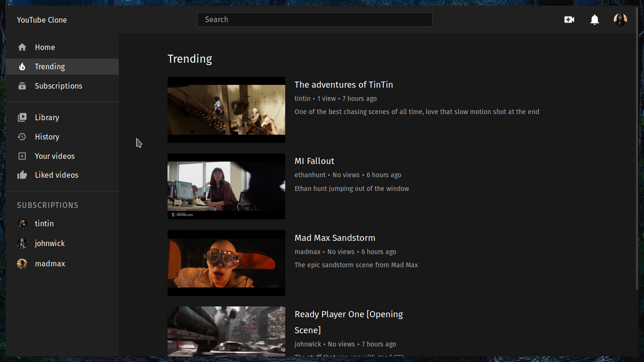Click description 'Ethan hunt jumping out of the window'
644x362 pixels.
click(352, 189)
